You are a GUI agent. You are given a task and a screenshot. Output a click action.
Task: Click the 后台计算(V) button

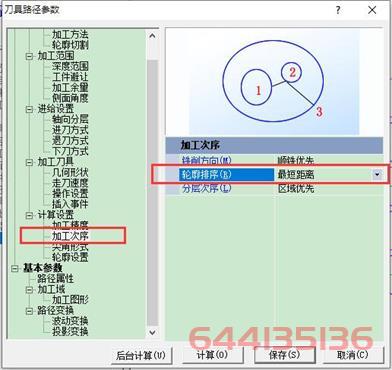(141, 355)
